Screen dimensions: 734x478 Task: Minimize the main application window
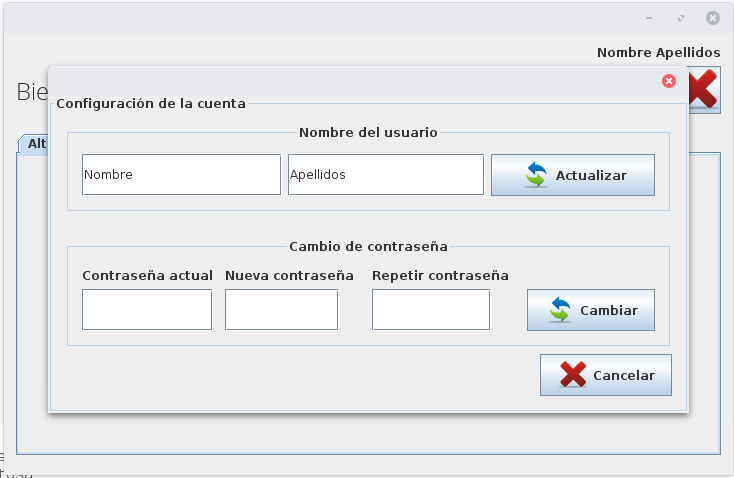pos(650,18)
